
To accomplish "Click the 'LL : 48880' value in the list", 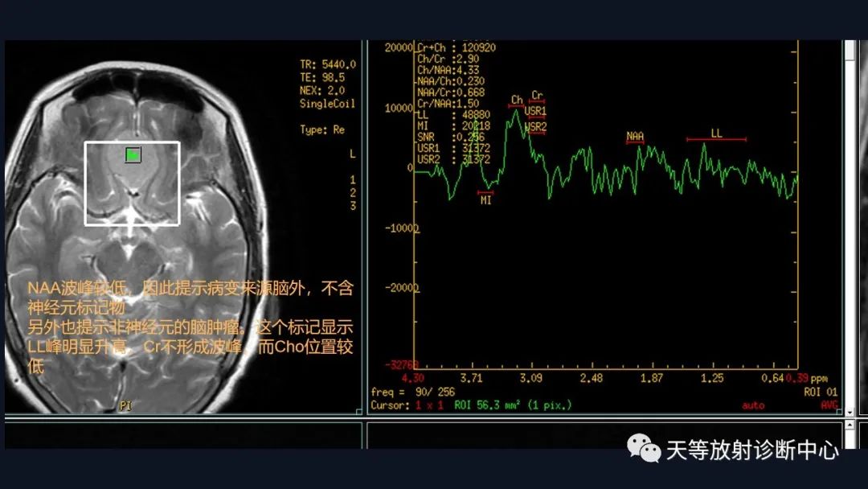I will click(454, 115).
